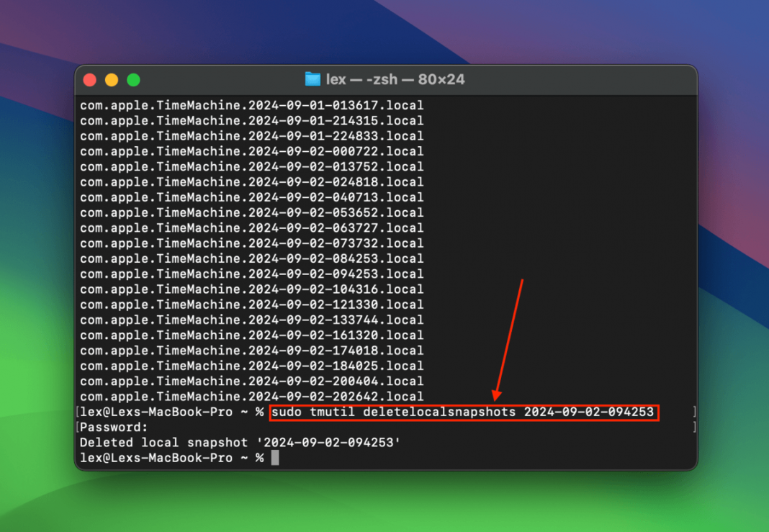Click the folder icon in the title bar
Screen dimensions: 769x532
click(312, 80)
